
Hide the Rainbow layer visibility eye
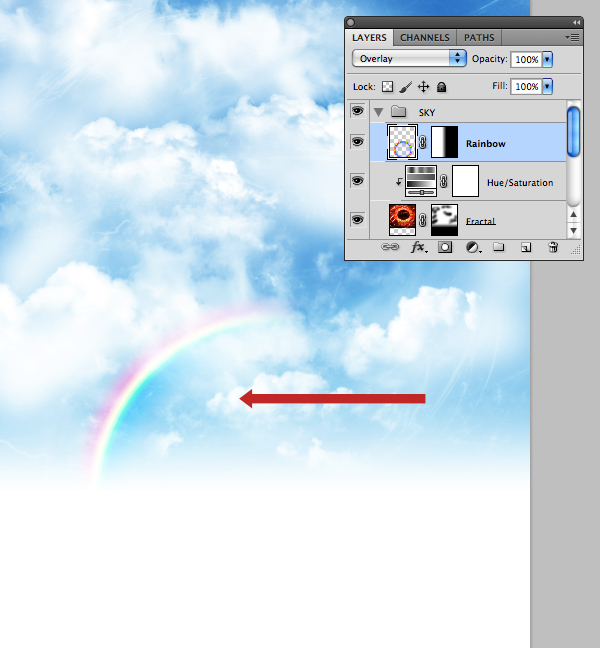[357, 142]
